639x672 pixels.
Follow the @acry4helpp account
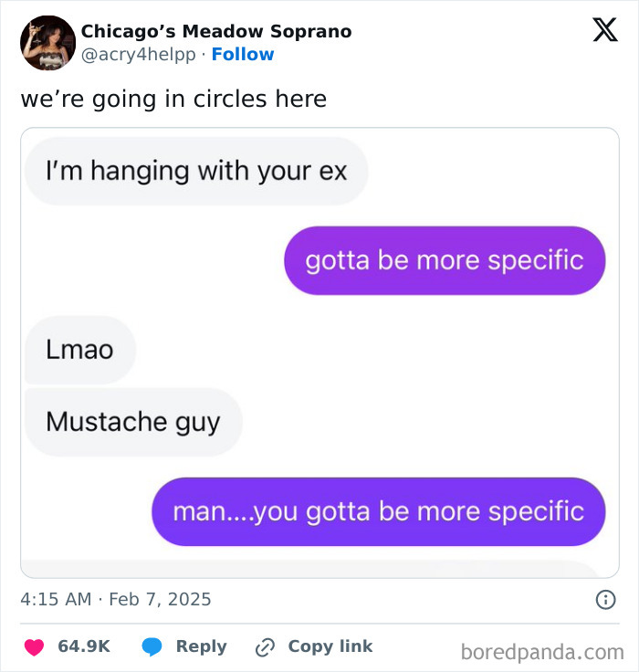coord(243,55)
